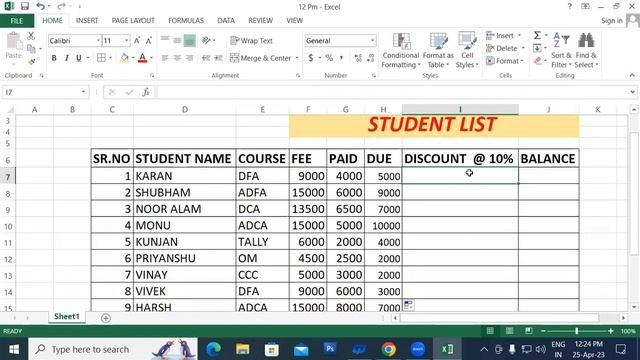Click the Clear eraser icon

click(538, 61)
